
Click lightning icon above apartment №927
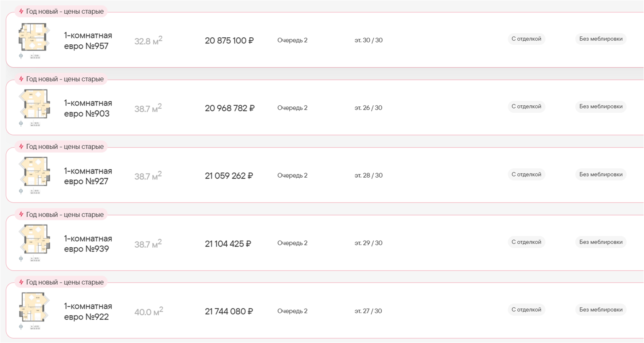coord(21,146)
